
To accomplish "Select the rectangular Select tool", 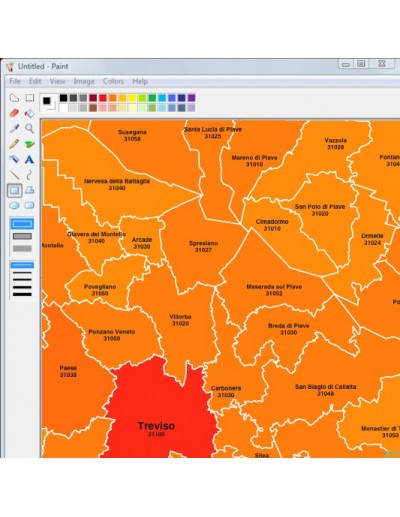I will pyautogui.click(x=30, y=98).
